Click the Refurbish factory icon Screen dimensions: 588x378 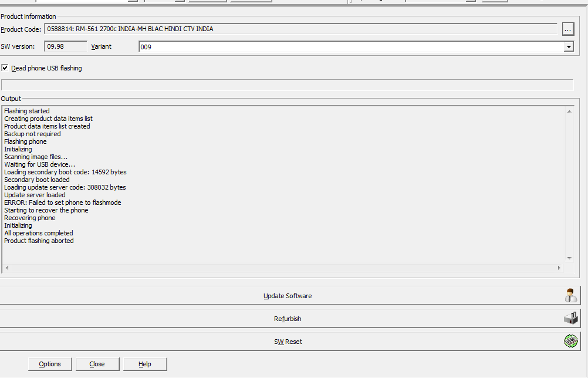coord(571,318)
